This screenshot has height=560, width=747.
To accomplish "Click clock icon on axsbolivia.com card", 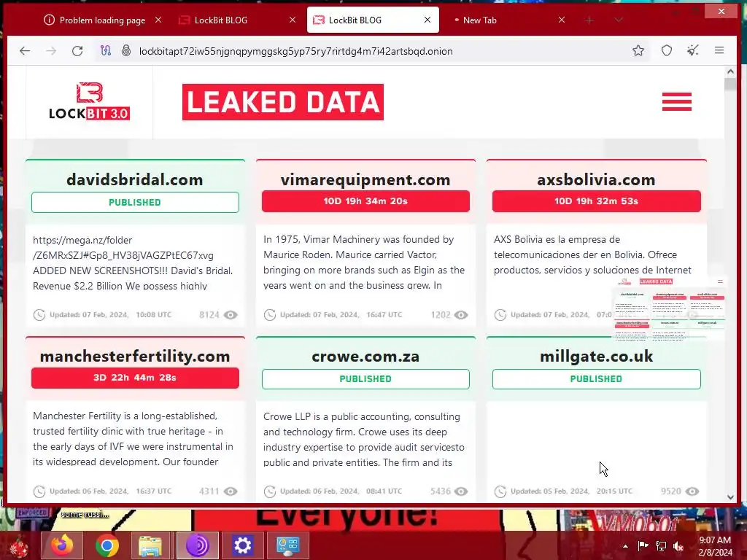I will (500, 315).
